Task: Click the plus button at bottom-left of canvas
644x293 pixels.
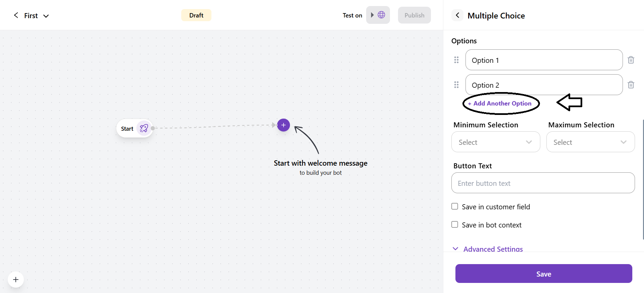Action: click(16, 280)
